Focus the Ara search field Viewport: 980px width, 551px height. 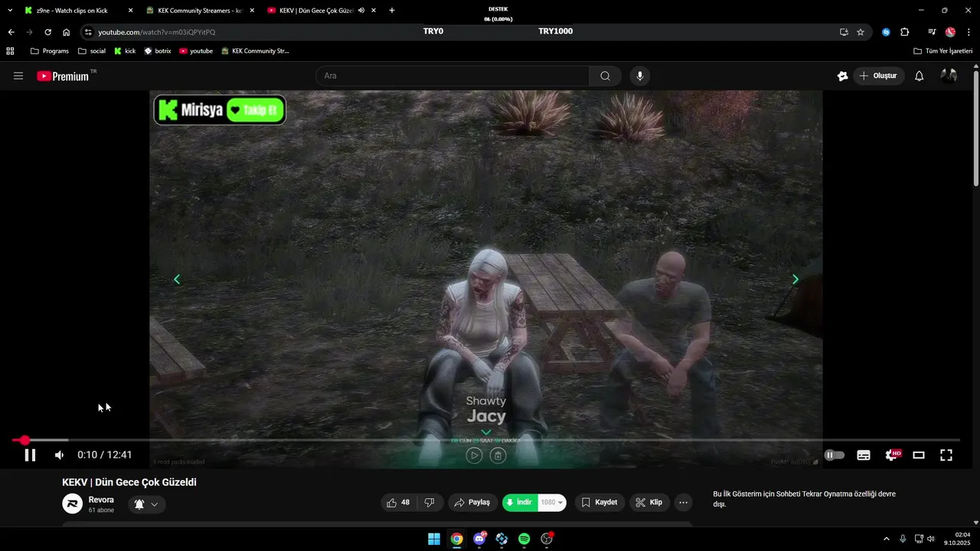click(x=452, y=76)
